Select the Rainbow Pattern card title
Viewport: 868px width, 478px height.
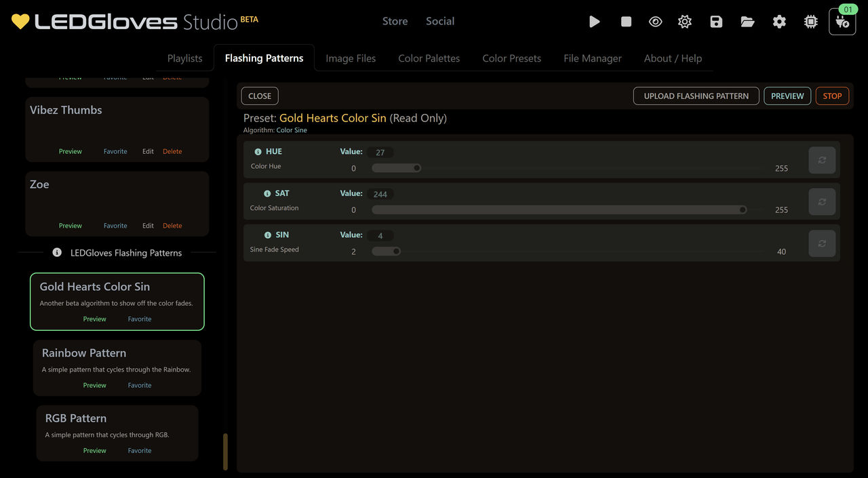84,353
